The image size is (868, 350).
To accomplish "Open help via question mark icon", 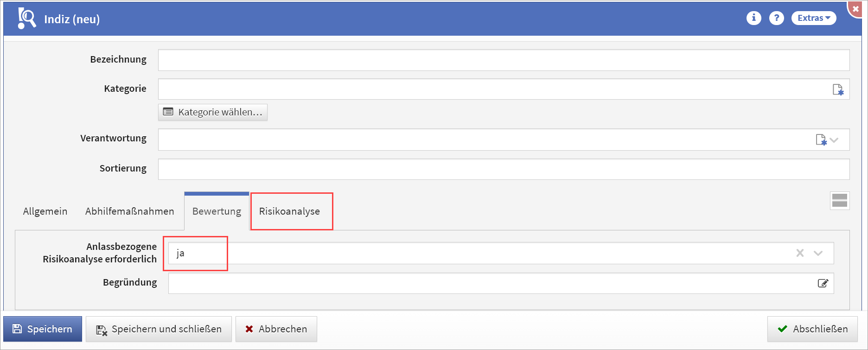I will click(776, 18).
